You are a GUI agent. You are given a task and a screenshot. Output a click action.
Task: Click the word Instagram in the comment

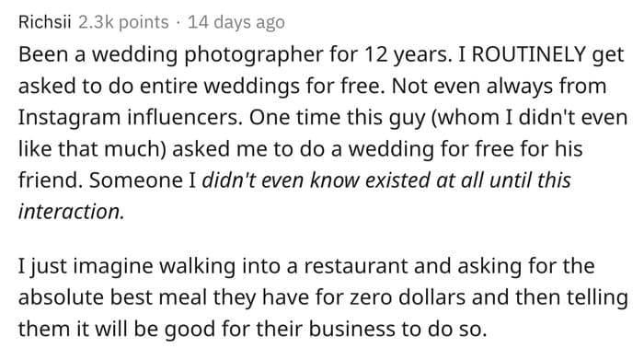point(69,118)
